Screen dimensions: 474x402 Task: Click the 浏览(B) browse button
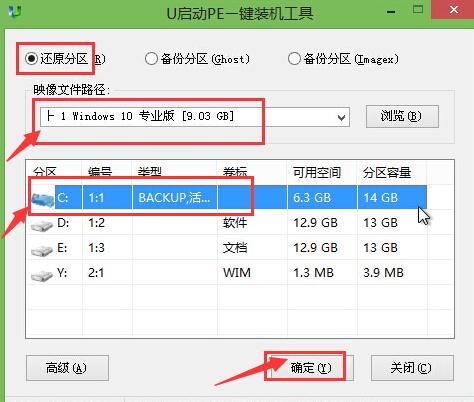(x=402, y=117)
